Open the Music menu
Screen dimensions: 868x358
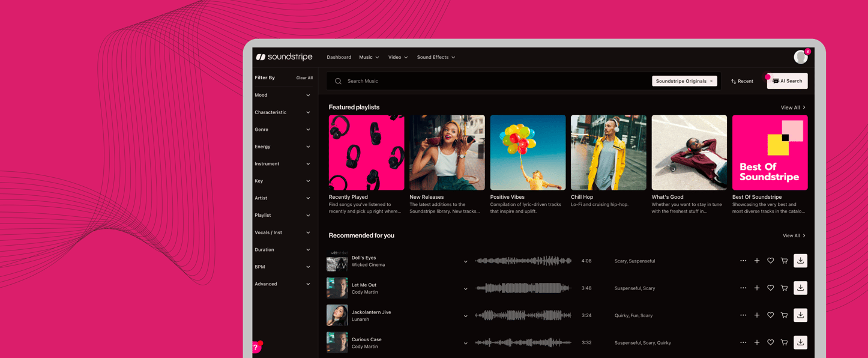[369, 57]
